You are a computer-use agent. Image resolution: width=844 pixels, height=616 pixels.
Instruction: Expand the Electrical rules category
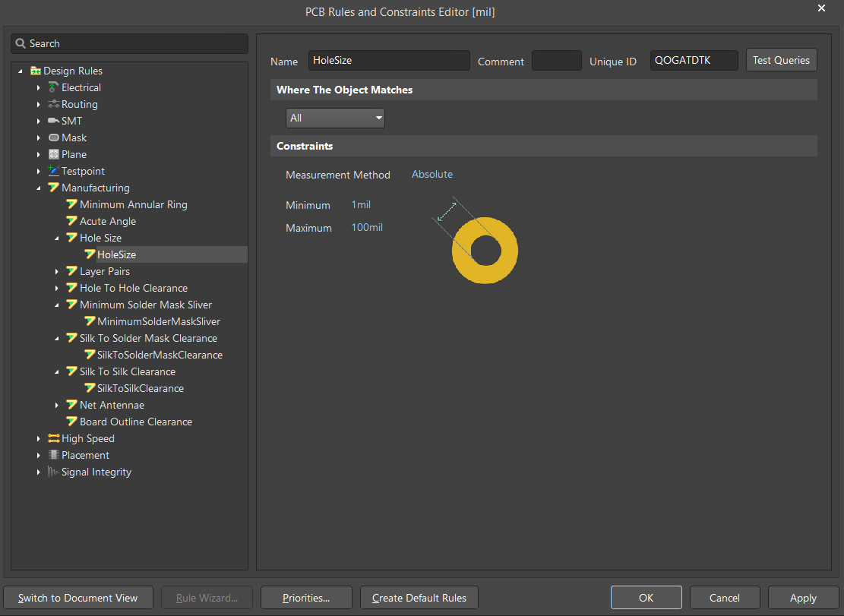tap(38, 87)
